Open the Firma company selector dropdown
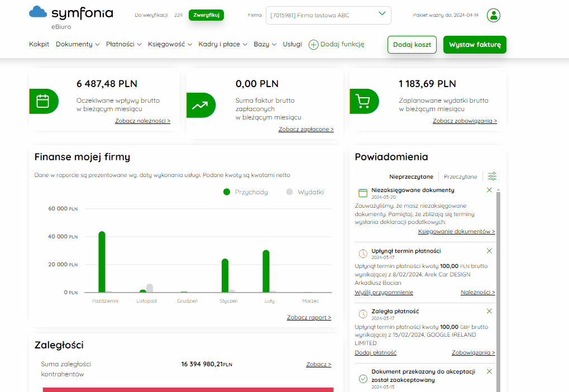This screenshot has width=569, height=392. [x=328, y=15]
